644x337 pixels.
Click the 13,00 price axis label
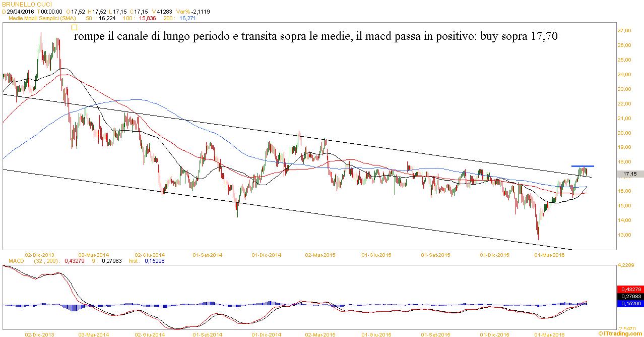[624, 235]
